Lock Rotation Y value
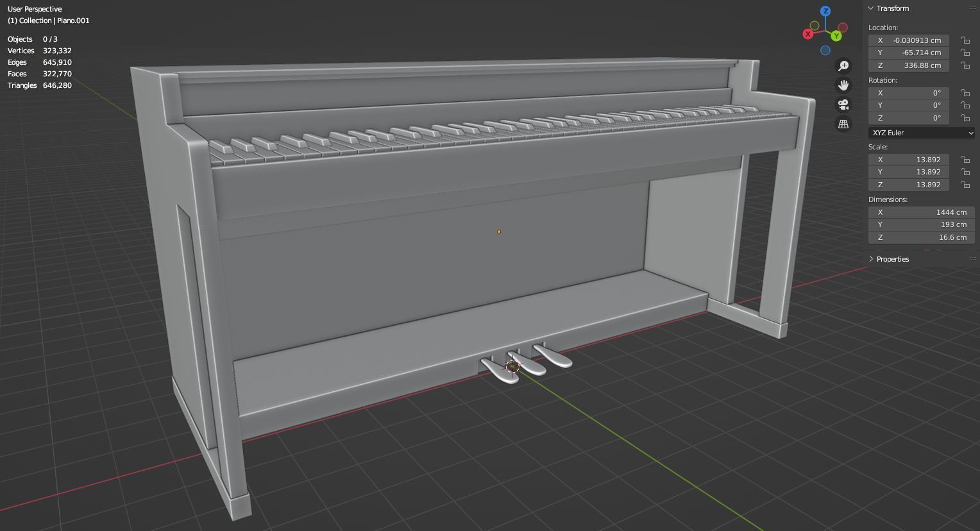This screenshot has width=980, height=531. (965, 105)
